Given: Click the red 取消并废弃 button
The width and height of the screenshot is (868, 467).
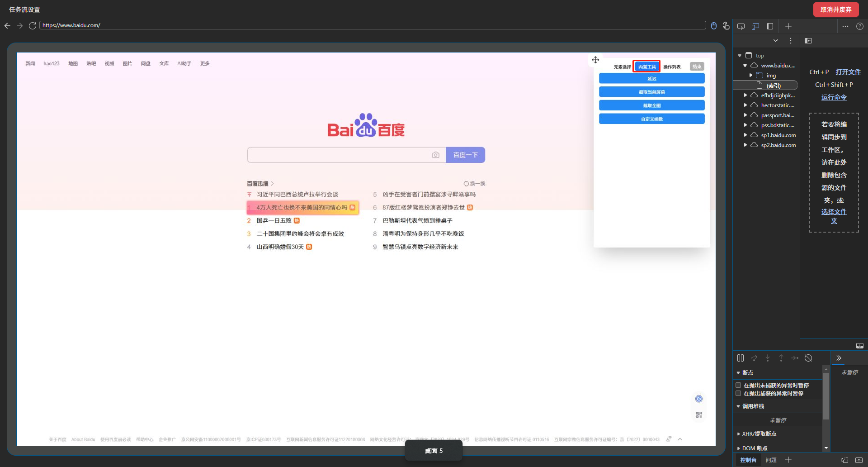Looking at the screenshot, I should pos(836,10).
